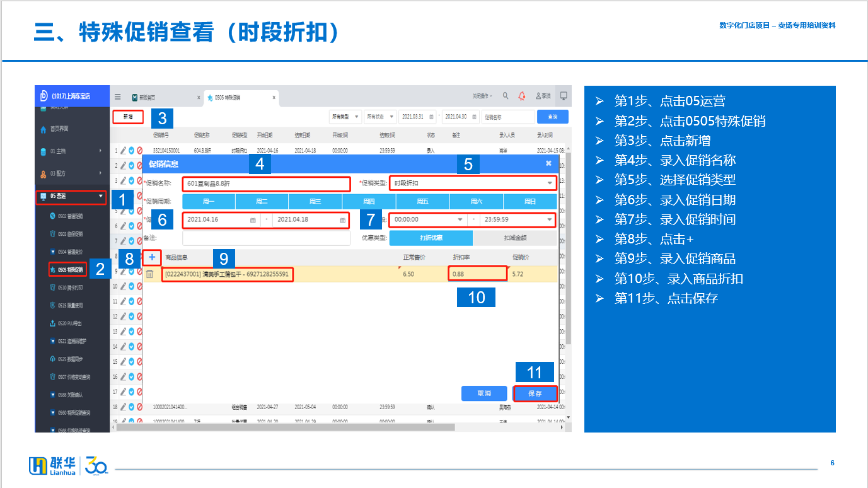Select 打折优惠 discount type
868x488 pixels.
[431, 238]
